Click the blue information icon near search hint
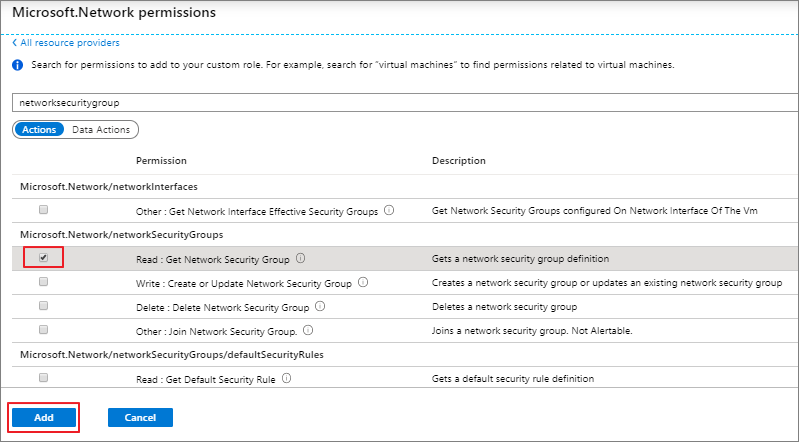799x442 pixels. click(18, 65)
